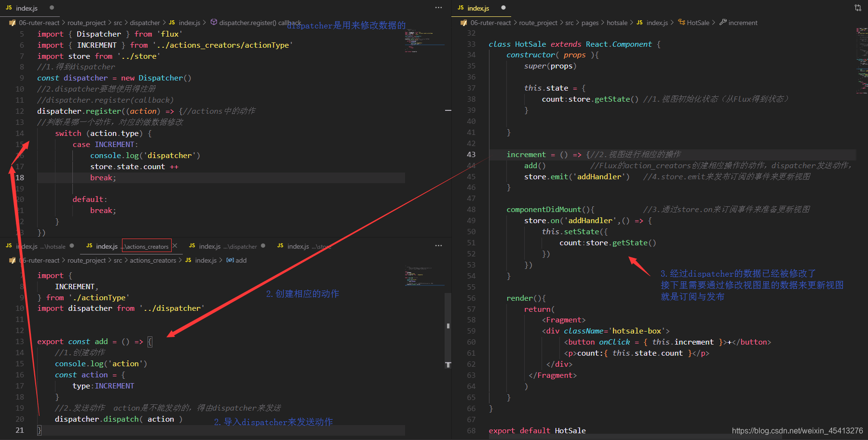868x440 pixels.
Task: Click 'render(){' line in HotSale editor
Action: click(526, 298)
